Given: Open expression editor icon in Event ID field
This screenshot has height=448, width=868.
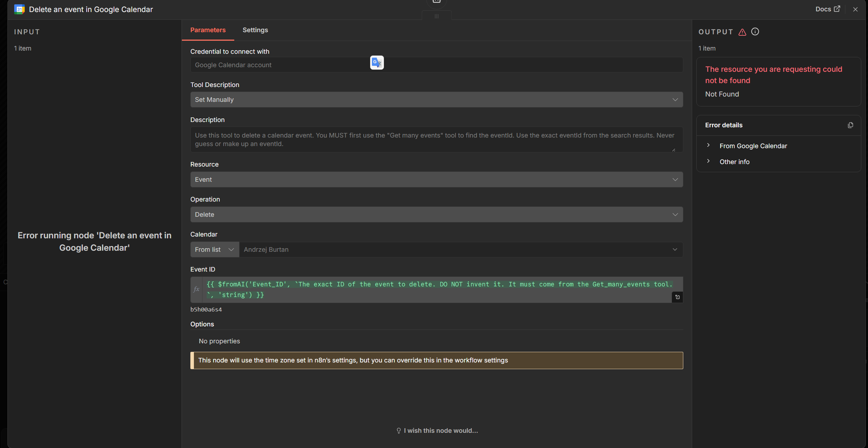Looking at the screenshot, I should pyautogui.click(x=677, y=297).
